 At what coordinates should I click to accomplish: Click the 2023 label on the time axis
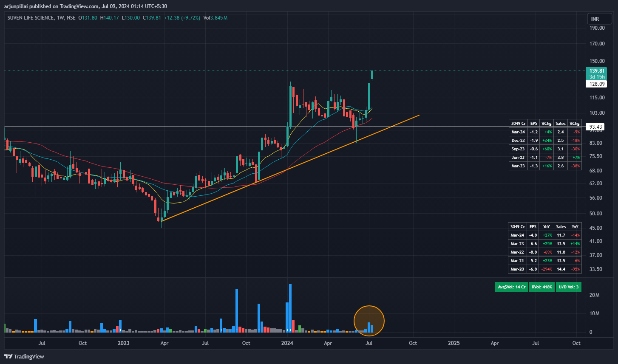pos(123,343)
